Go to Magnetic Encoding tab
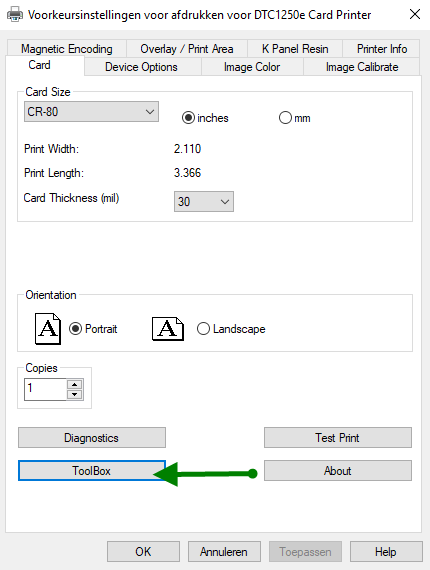The image size is (430, 570). pos(67,49)
